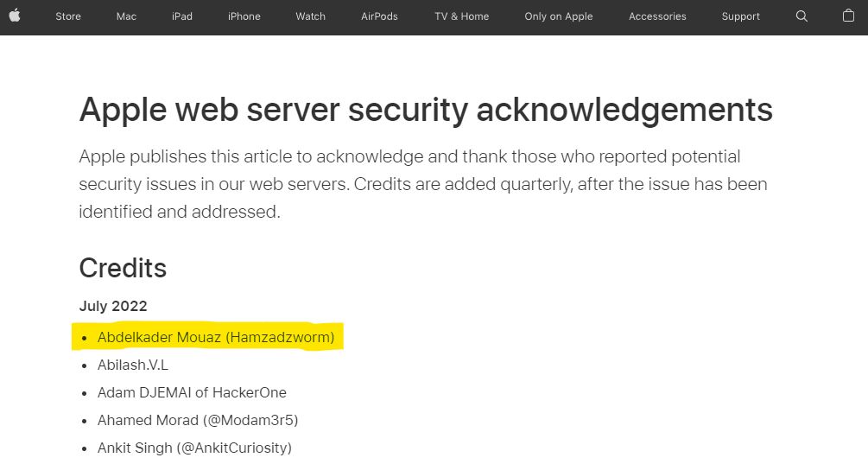
Task: Open the shopping bag icon
Action: tap(848, 16)
